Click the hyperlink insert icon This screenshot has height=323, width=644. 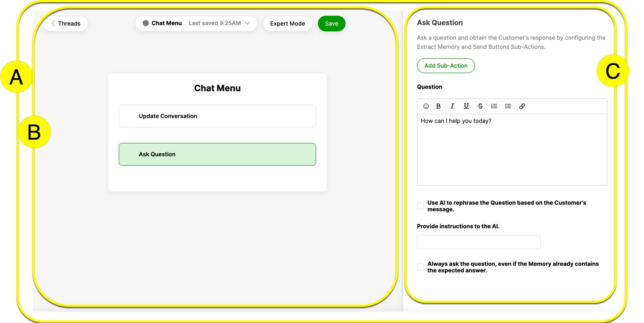[522, 106]
